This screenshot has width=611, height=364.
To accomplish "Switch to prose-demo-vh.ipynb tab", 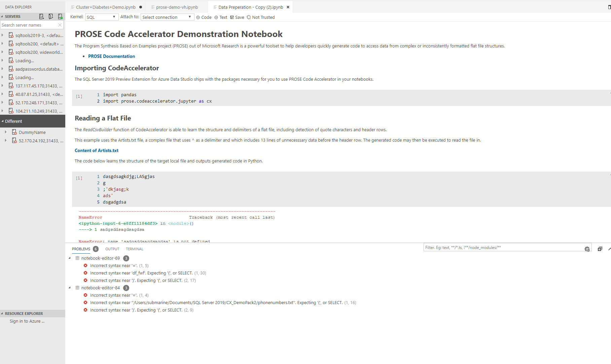I will click(177, 7).
